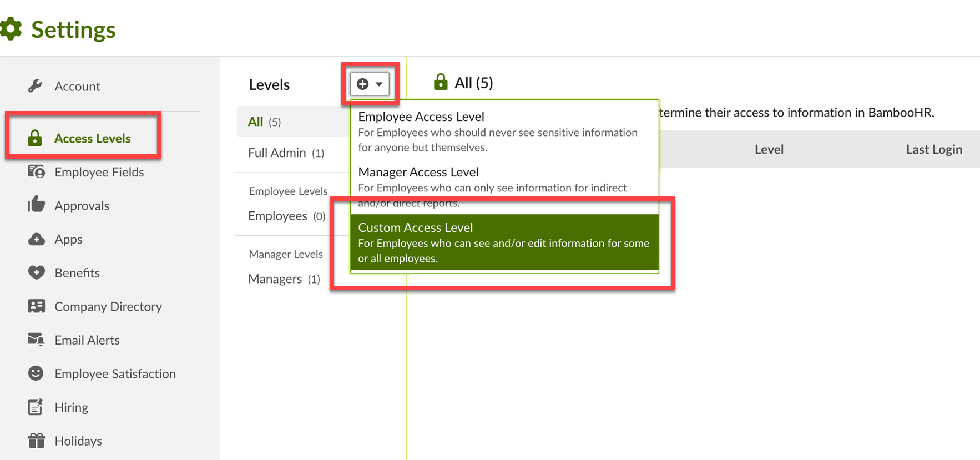This screenshot has height=460, width=980.
Task: Click the Levels heading
Action: 269,84
